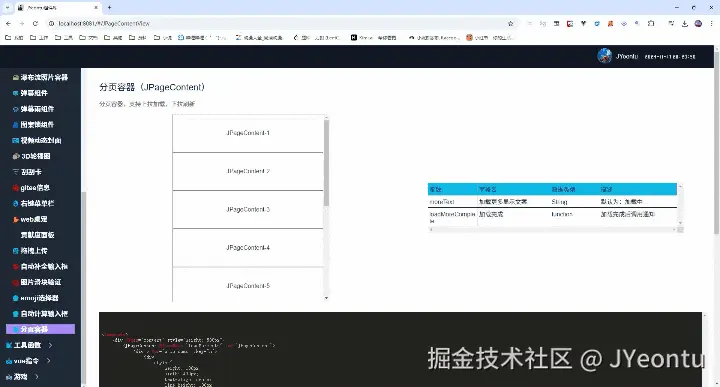Open the 右键菜单栏 sidebar item

click(33, 203)
